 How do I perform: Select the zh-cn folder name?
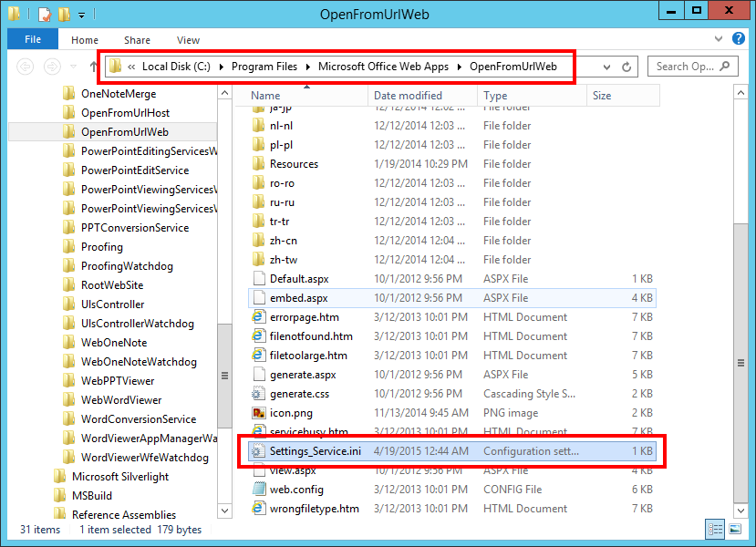coord(284,241)
